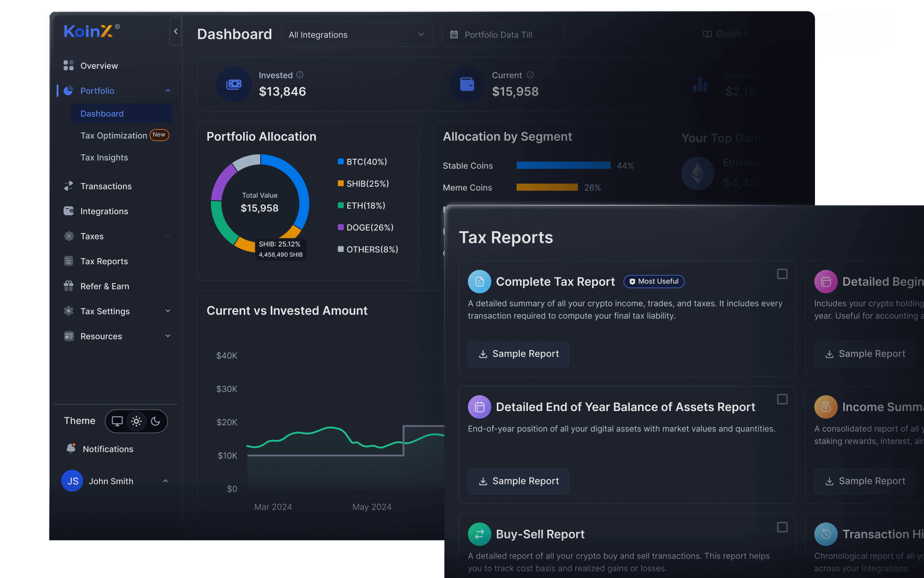Click the calendar icon in Portfolio Data Till

coord(454,34)
